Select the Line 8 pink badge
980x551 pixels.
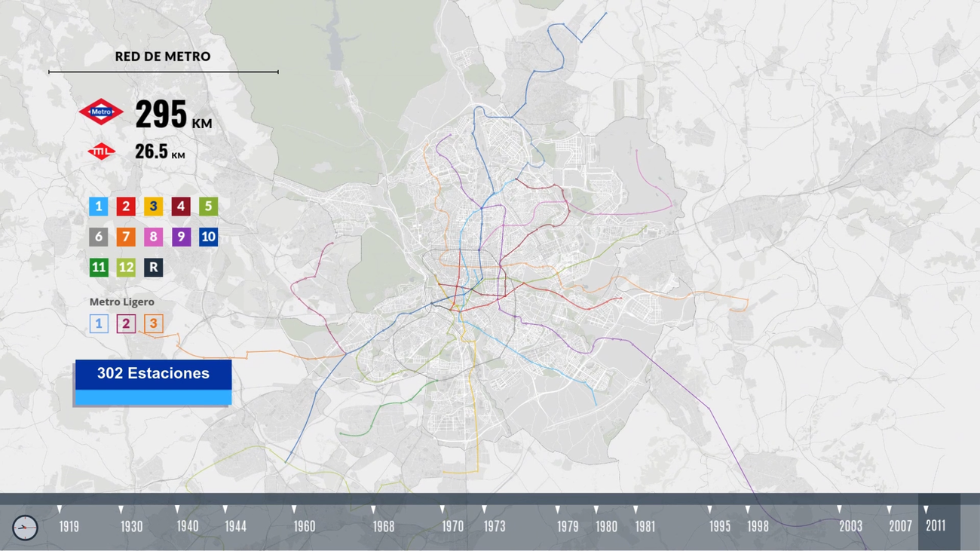(x=152, y=237)
